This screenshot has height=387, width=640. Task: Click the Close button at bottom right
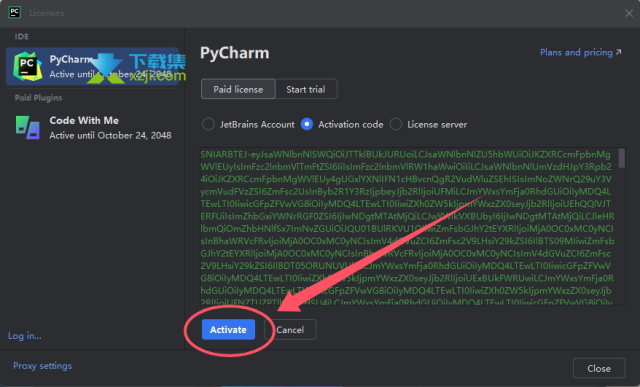coord(599,368)
